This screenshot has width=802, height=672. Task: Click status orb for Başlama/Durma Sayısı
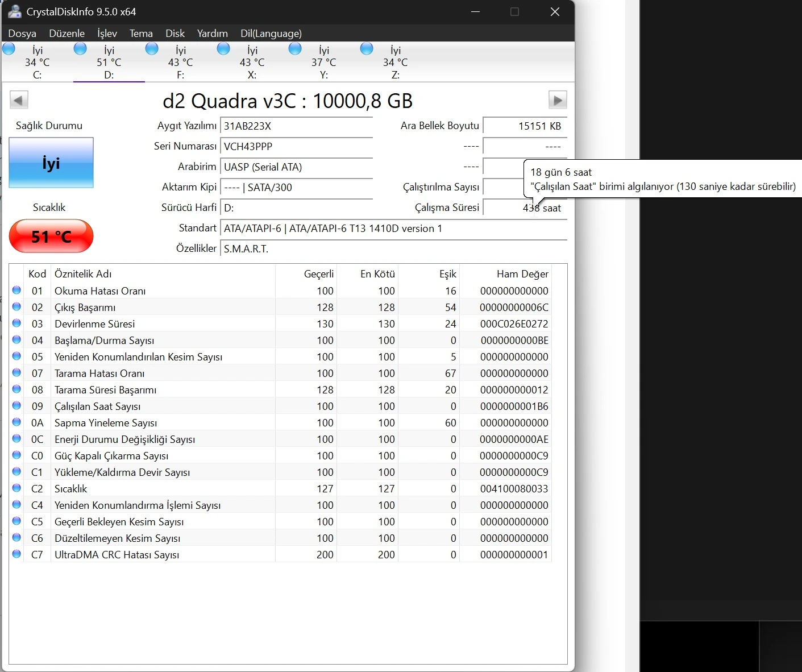pyautogui.click(x=16, y=340)
